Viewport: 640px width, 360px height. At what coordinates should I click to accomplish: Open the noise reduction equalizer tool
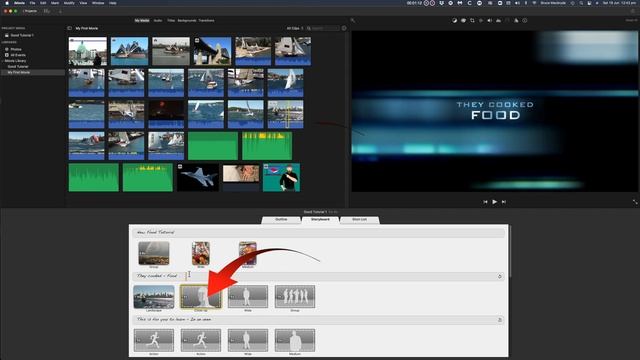point(498,20)
